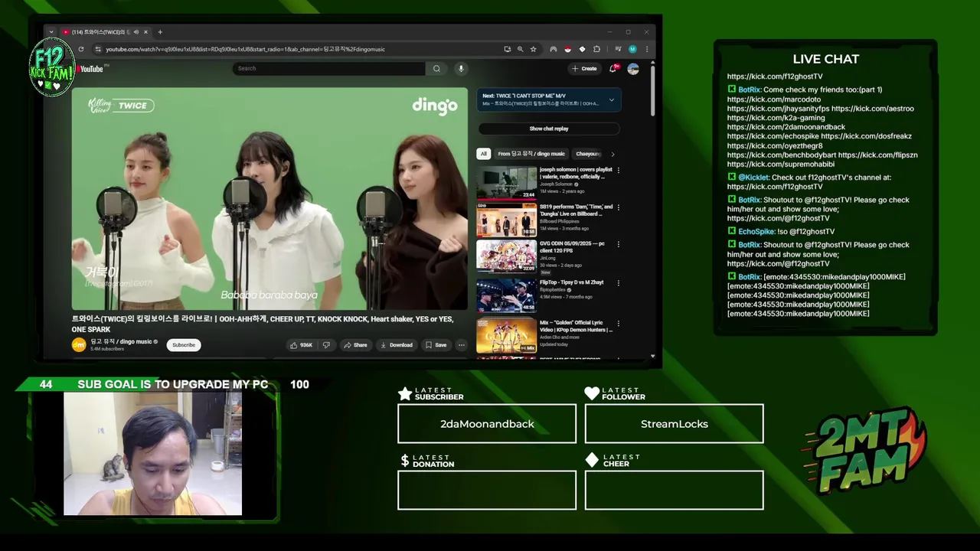Screen dimensions: 980x551
Task: Open new browser tab with plus
Action: [160, 32]
